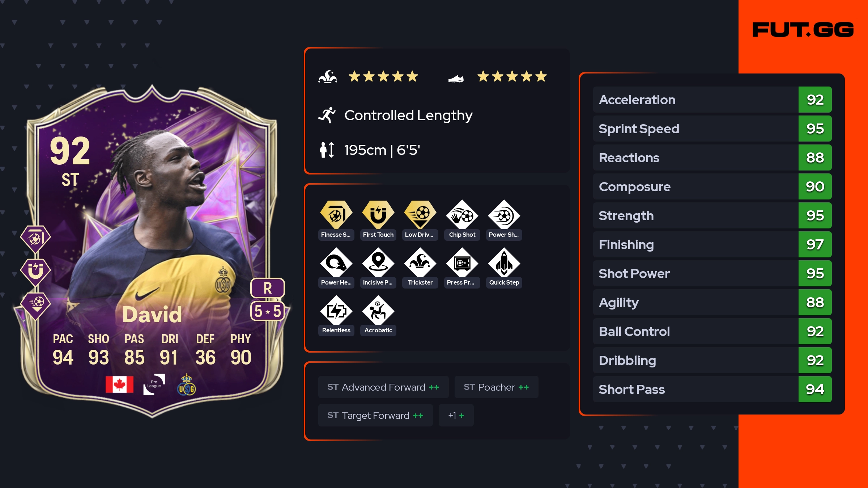Click the Trickster playstyle icon

[420, 262]
